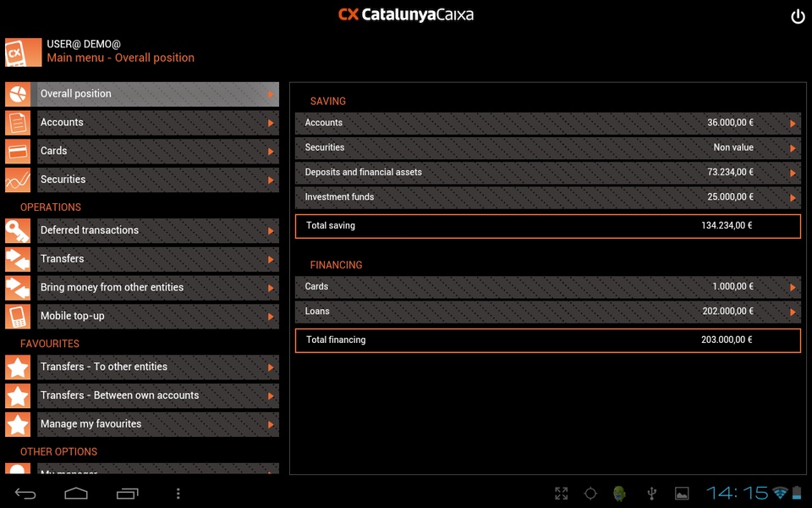Tap star icon for Transfers - To other entities
This screenshot has width=812, height=508.
(18, 367)
